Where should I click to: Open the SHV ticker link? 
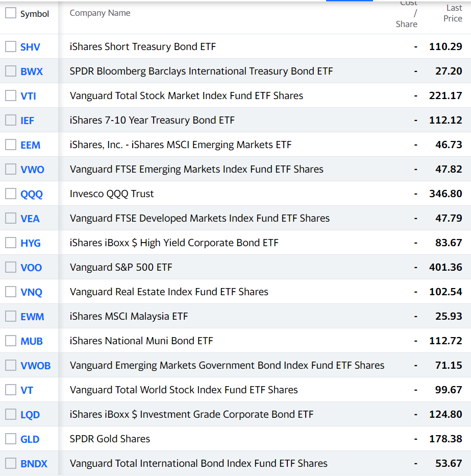[30, 47]
